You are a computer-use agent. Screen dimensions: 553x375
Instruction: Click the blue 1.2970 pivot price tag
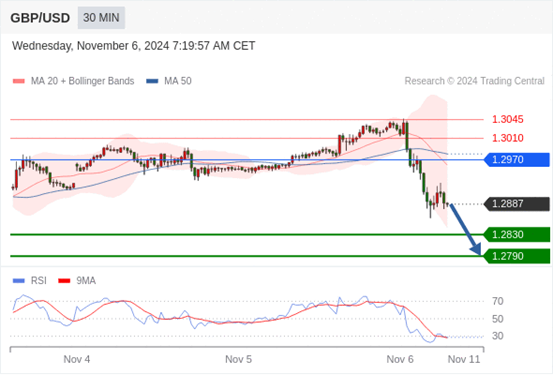517,160
